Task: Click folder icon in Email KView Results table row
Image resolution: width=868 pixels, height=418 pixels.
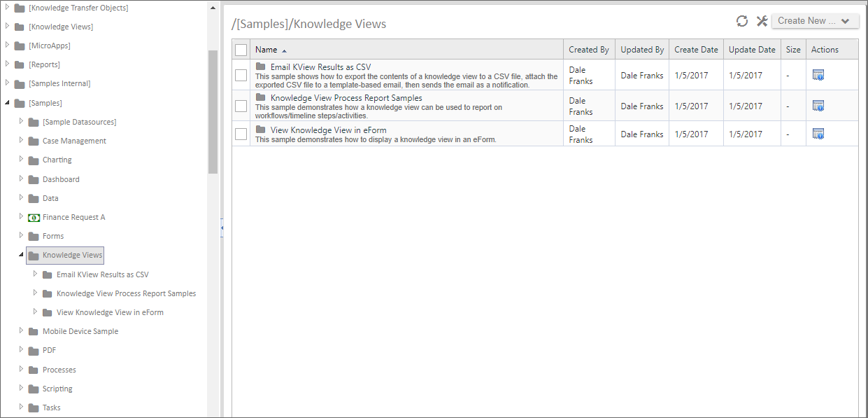Action: (x=261, y=67)
